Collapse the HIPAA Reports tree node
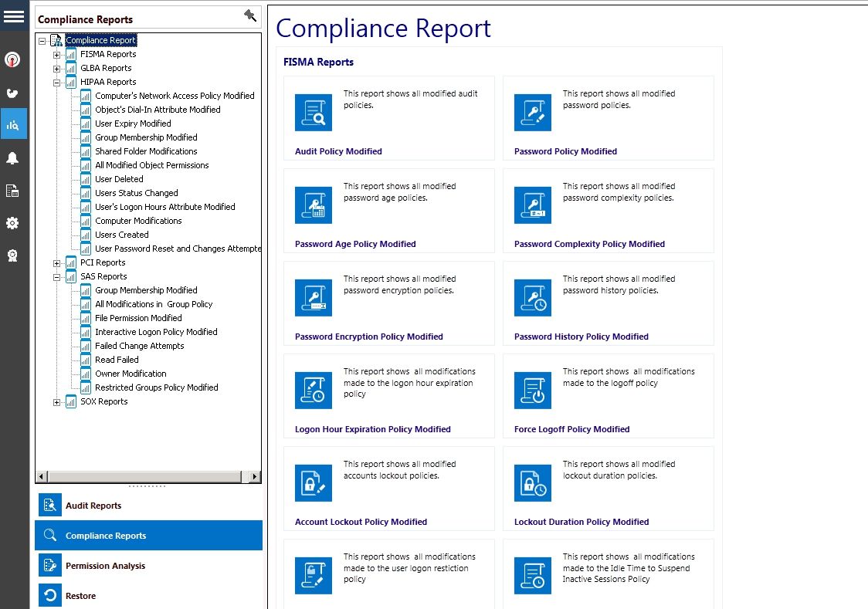 tap(56, 83)
